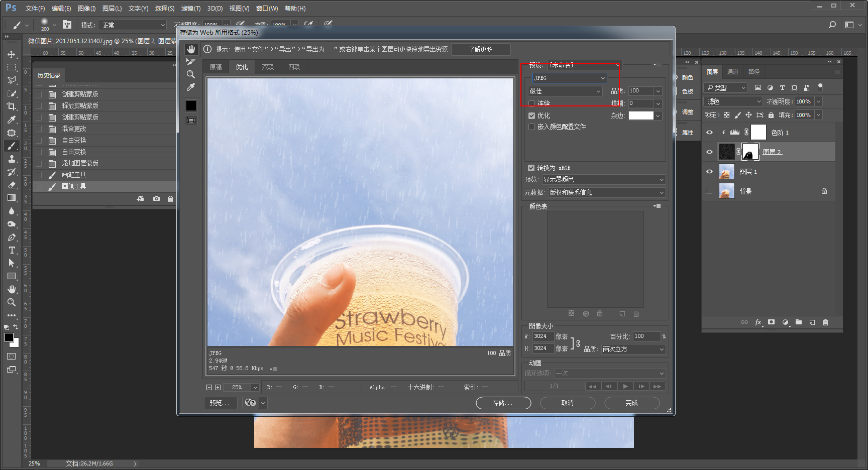Enable 嵌入颜色配置文件 checkbox
The image size is (868, 470).
click(532, 127)
